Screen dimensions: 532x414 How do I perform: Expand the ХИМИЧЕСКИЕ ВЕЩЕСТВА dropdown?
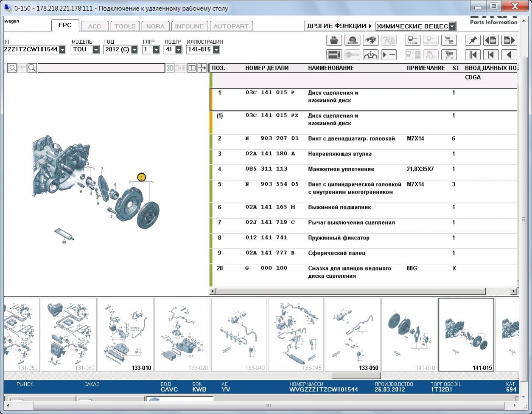click(452, 26)
